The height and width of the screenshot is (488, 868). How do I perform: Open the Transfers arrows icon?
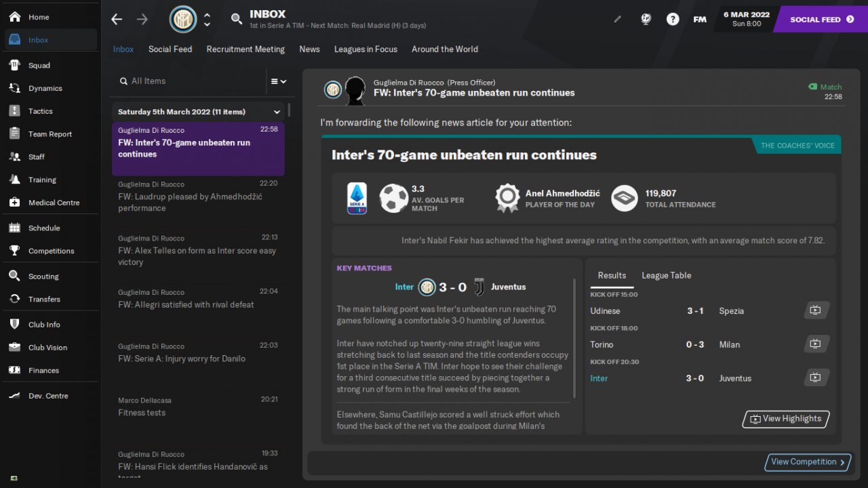click(14, 299)
